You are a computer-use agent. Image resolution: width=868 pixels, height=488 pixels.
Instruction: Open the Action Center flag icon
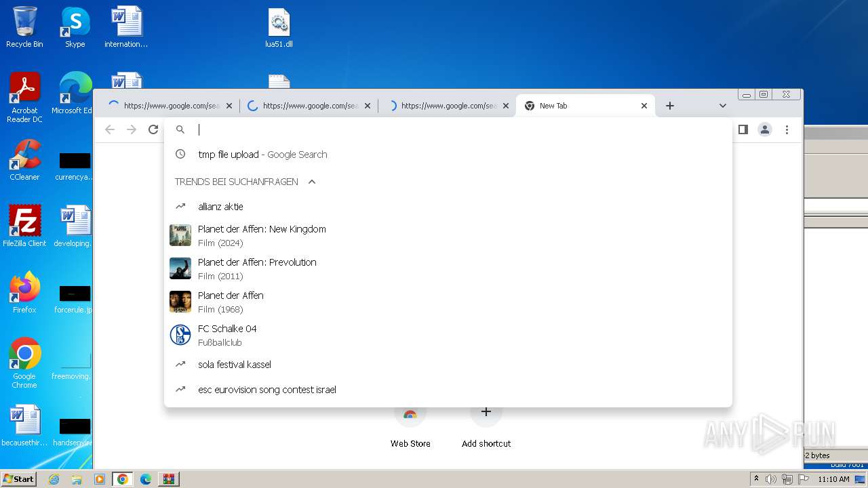tap(803, 479)
